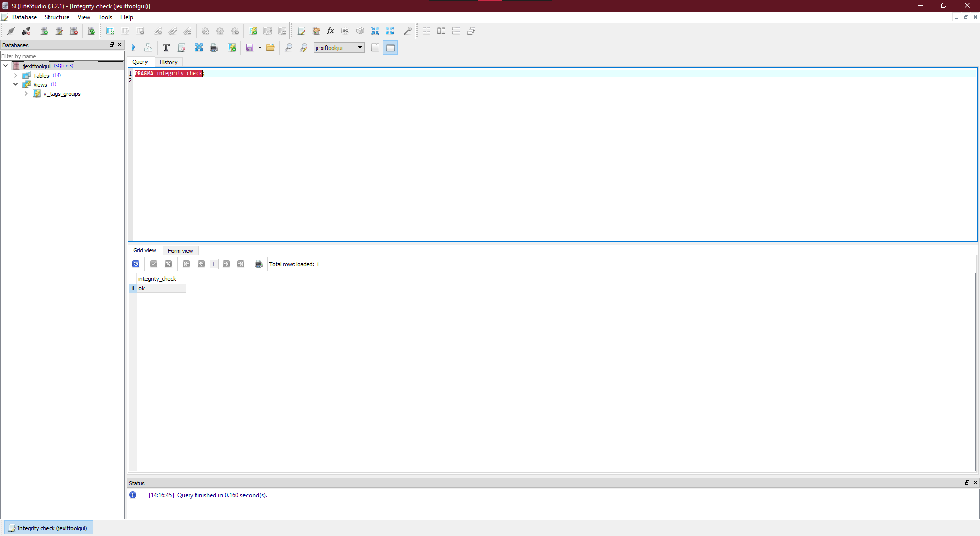
Task: Refresh the result grid
Action: tap(135, 264)
